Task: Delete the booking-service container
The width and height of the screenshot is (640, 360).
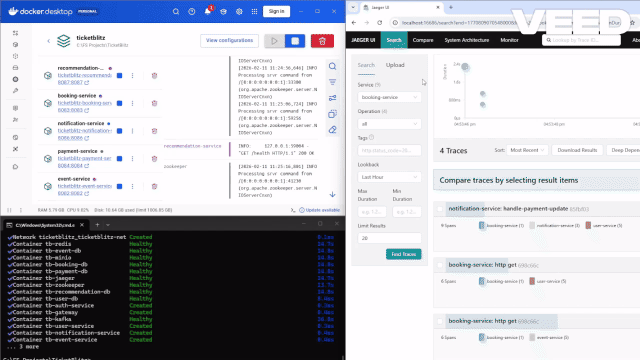Action: click(x=154, y=103)
